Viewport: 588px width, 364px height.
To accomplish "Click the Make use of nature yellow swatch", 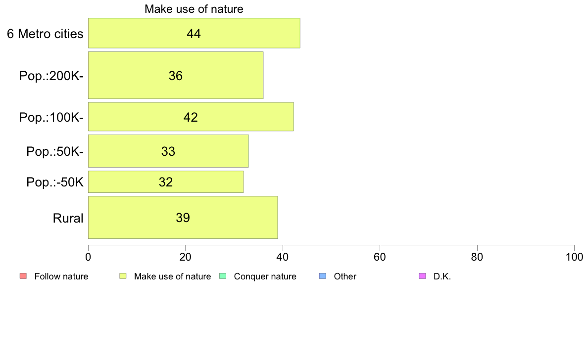I will click(123, 276).
